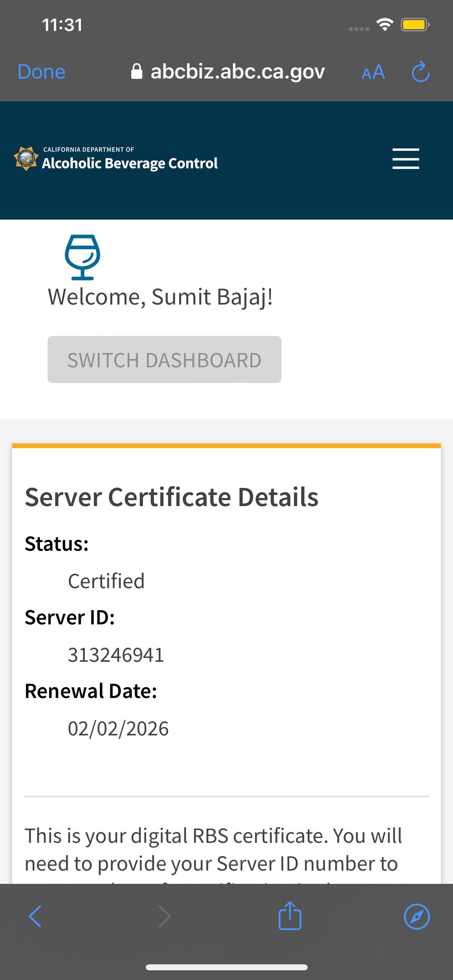Image resolution: width=453 pixels, height=980 pixels.
Task: Click the California ABC seal logo
Action: 26,159
